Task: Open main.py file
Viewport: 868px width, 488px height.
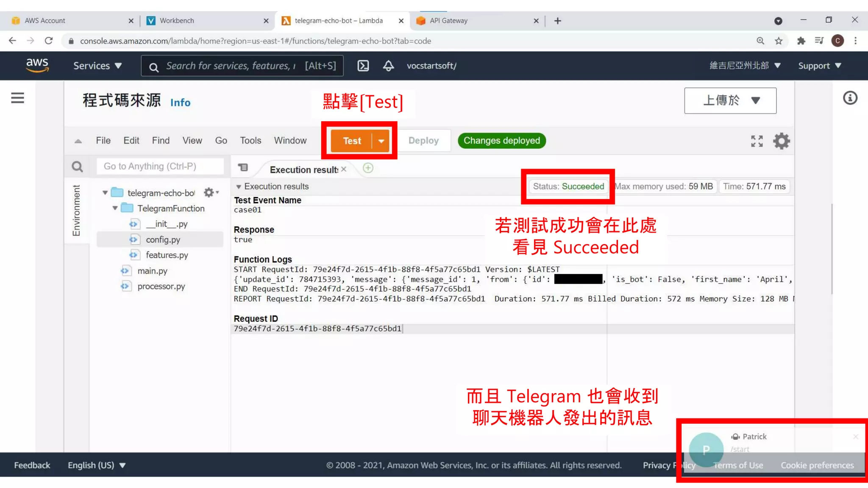Action: (x=152, y=271)
